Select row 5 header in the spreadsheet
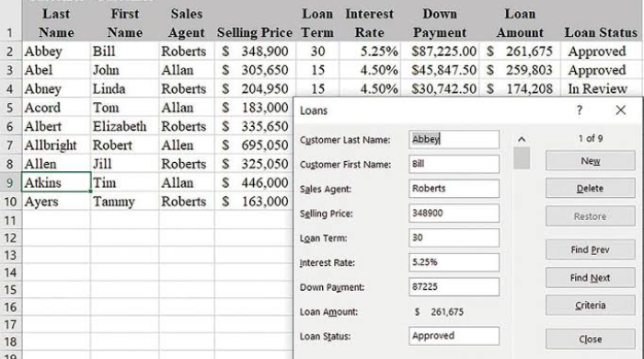 (10, 108)
